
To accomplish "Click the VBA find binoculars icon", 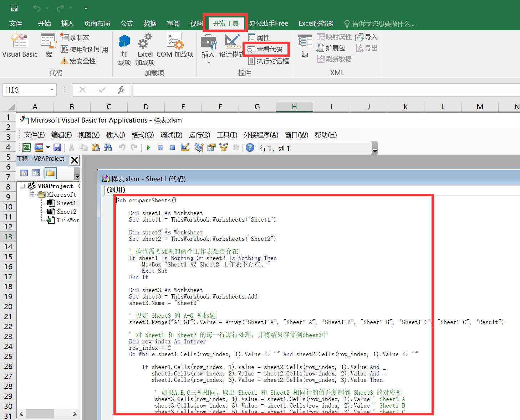I will [108, 147].
